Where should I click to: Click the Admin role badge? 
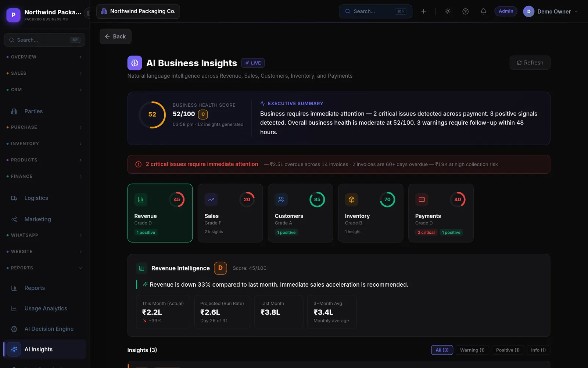506,11
